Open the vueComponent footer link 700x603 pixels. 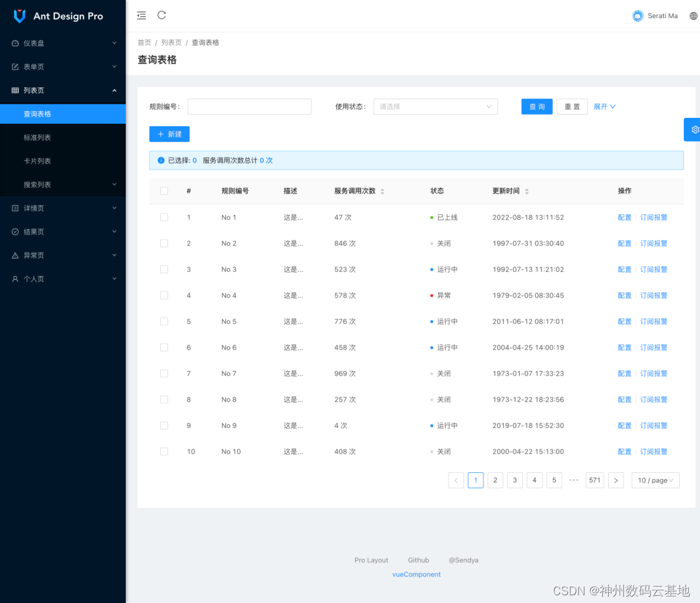(417, 575)
